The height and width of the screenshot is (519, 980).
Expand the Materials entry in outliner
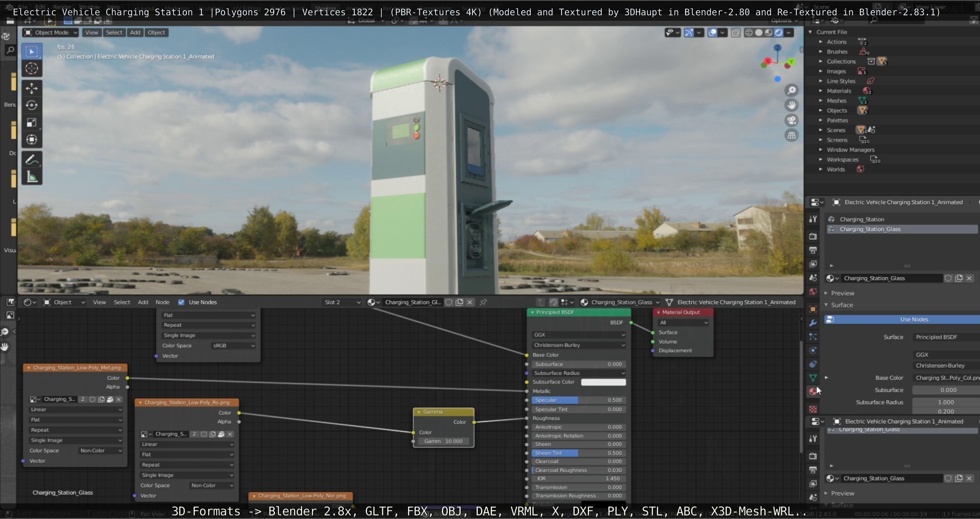pyautogui.click(x=821, y=91)
